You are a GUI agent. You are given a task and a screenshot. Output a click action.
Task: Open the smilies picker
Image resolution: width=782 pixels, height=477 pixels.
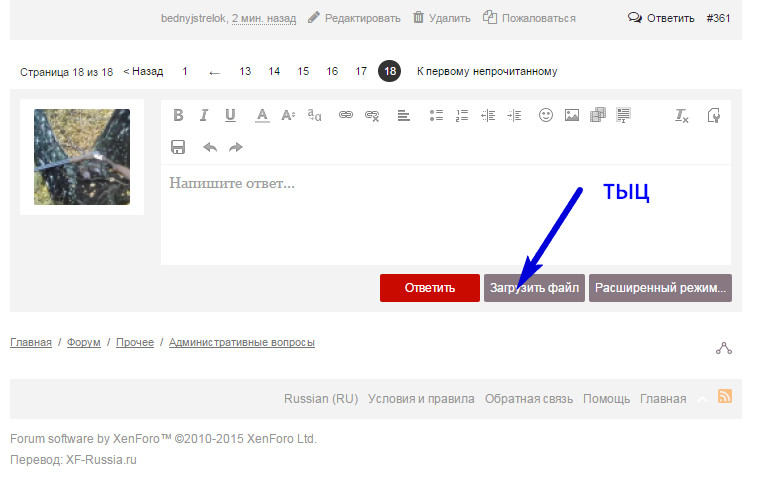pyautogui.click(x=546, y=115)
